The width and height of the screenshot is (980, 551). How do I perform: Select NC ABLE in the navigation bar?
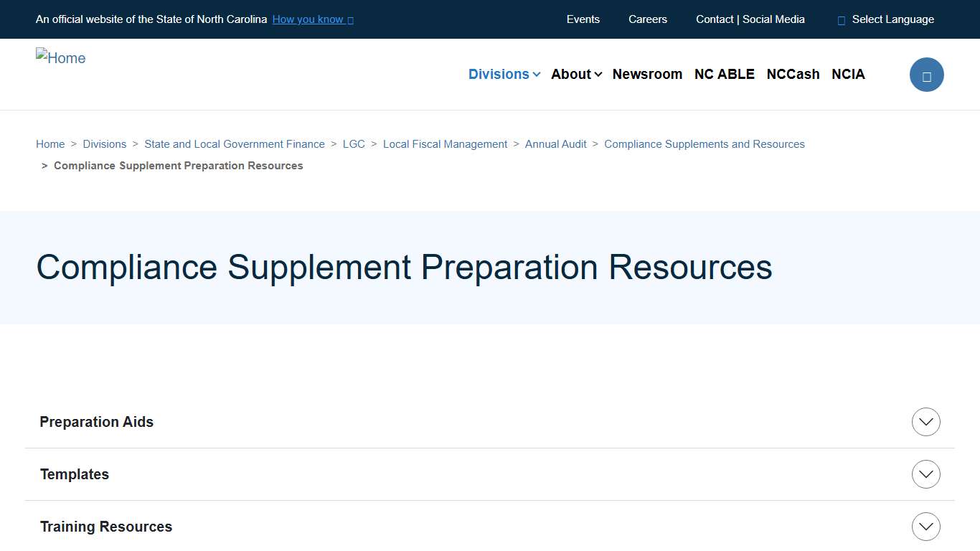pyautogui.click(x=724, y=74)
